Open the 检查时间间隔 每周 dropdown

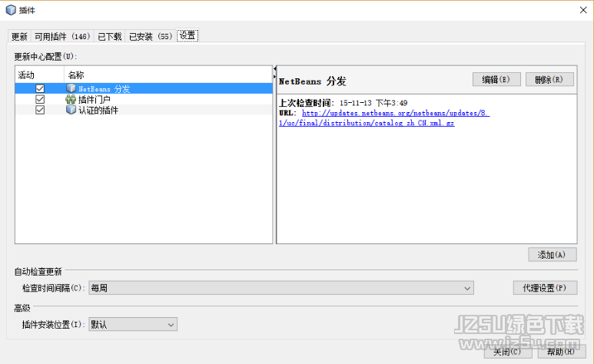click(281, 288)
